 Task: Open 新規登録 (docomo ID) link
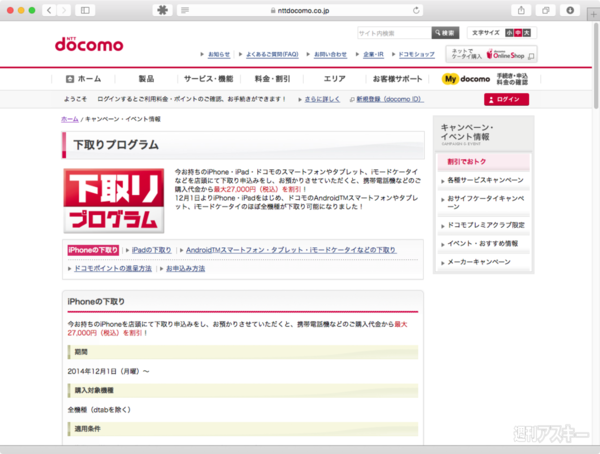coord(390,99)
